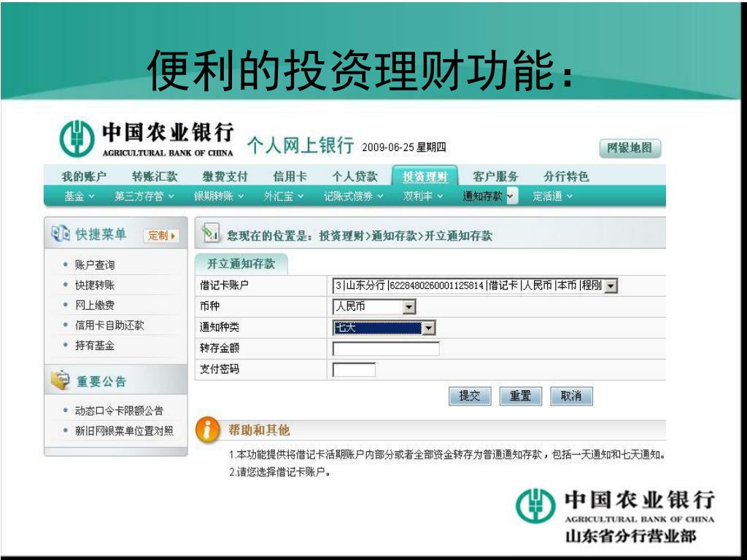Click the location icon before 您现在的位置

210,233
